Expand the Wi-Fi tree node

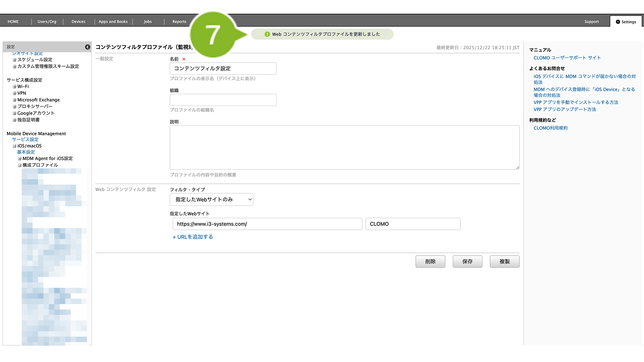pos(14,87)
